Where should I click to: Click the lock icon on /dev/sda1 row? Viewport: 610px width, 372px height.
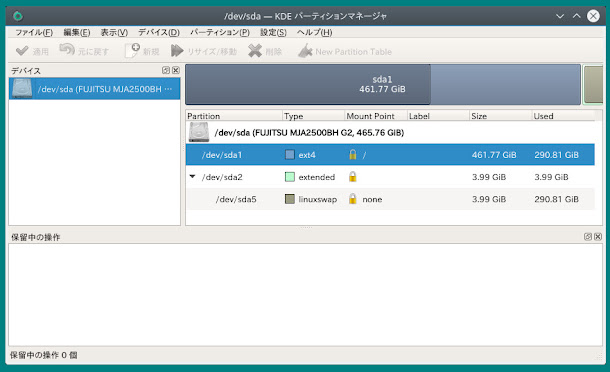click(352, 154)
